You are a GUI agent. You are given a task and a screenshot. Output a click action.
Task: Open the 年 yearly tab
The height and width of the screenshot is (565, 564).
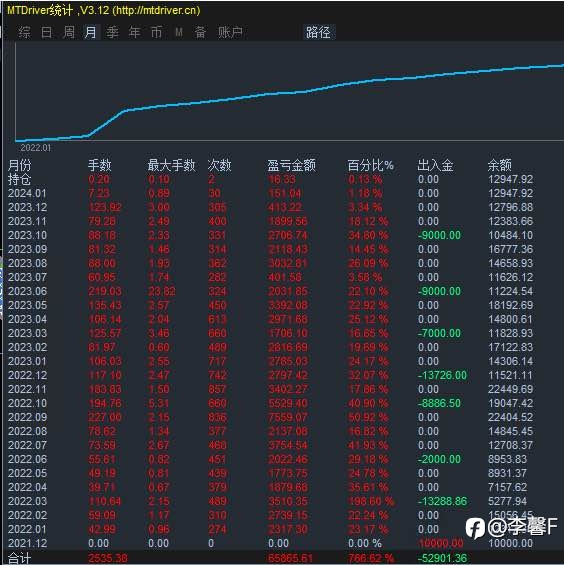[x=134, y=32]
